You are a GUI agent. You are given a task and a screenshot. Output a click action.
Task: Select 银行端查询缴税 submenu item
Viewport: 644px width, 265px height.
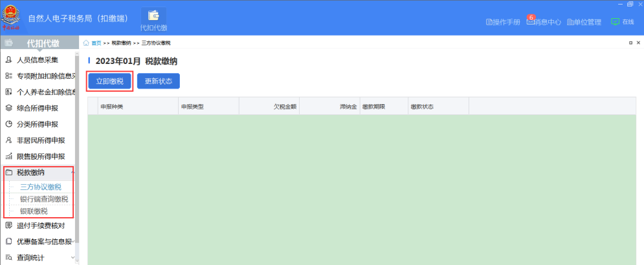point(44,199)
